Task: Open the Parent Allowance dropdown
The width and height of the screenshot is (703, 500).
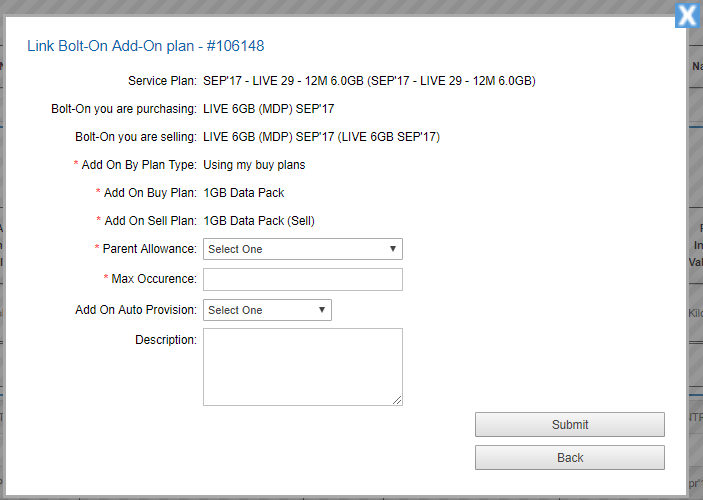Action: pos(302,249)
